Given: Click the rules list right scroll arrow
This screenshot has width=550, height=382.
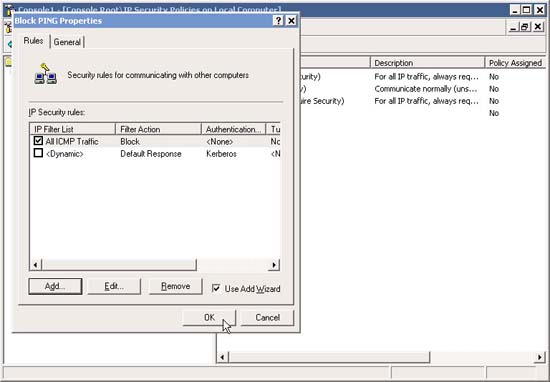Looking at the screenshot, I should click(x=274, y=265).
